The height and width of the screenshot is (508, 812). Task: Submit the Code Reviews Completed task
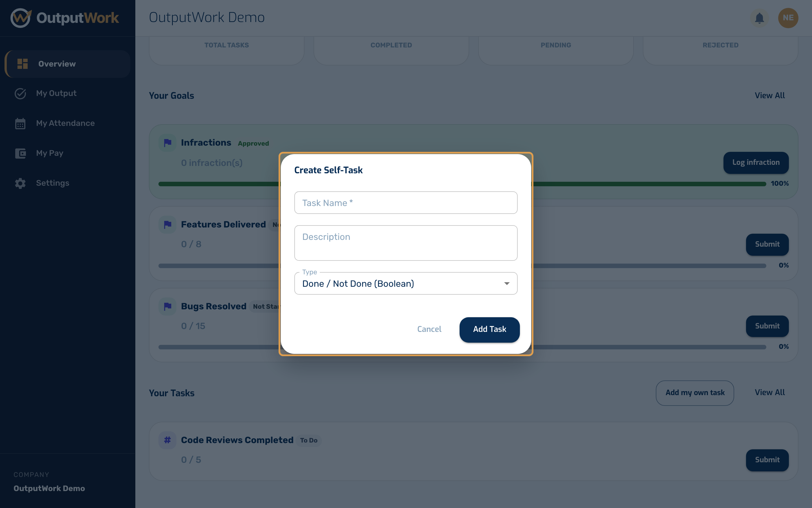point(767,460)
